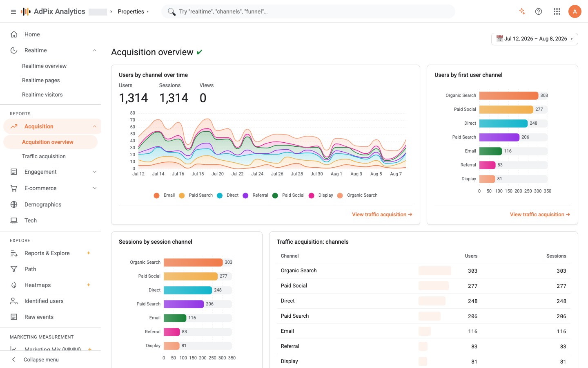The width and height of the screenshot is (588, 368).
Task: Click the Engagement report icon
Action: (x=14, y=172)
